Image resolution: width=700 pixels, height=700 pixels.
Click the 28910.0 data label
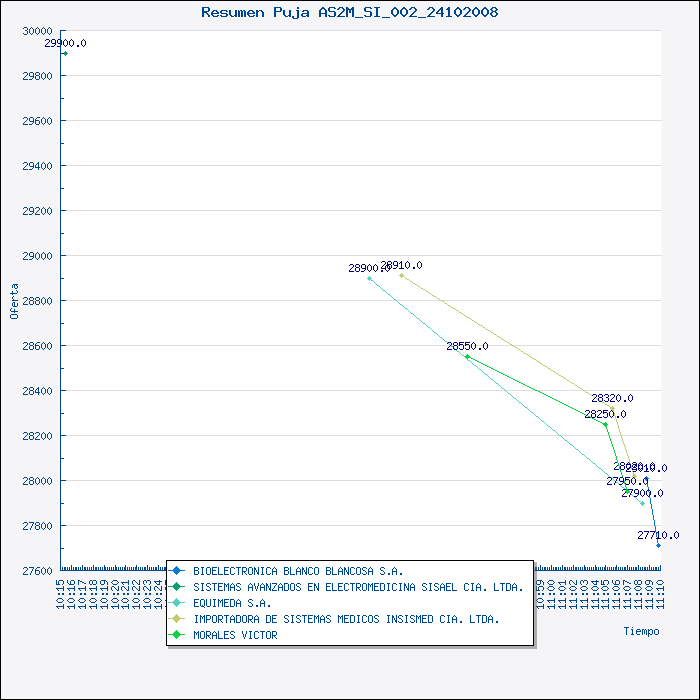point(401,265)
